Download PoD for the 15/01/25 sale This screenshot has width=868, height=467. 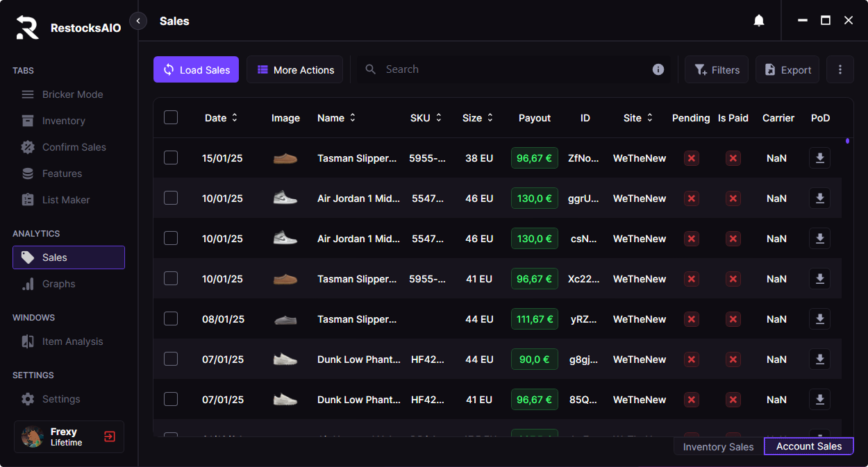point(819,158)
